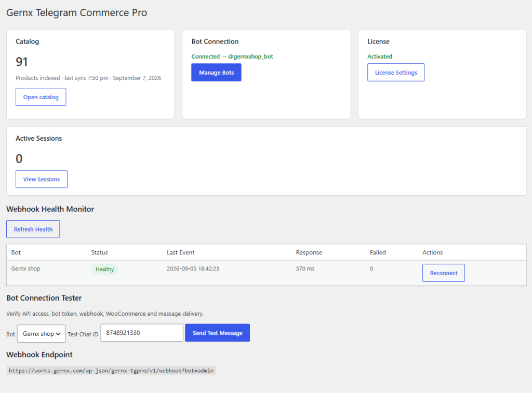Click the Active Sessions card heading
Image resolution: width=532 pixels, height=393 pixels.
click(38, 138)
